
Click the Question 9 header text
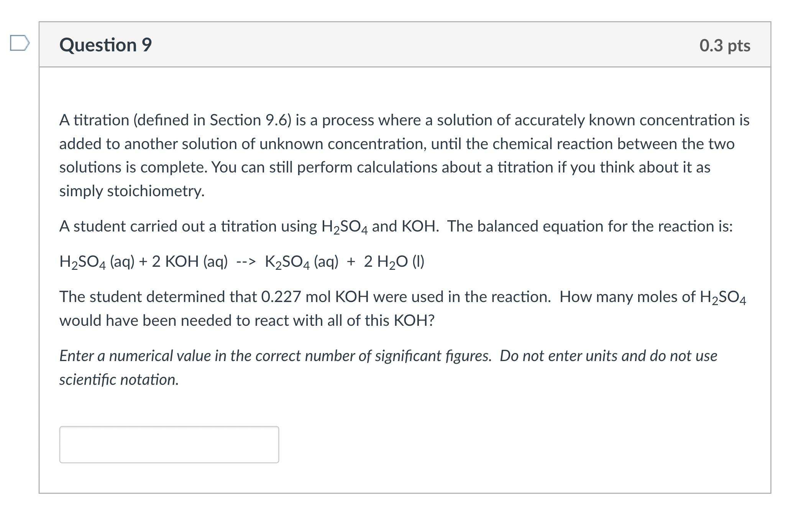tap(105, 45)
